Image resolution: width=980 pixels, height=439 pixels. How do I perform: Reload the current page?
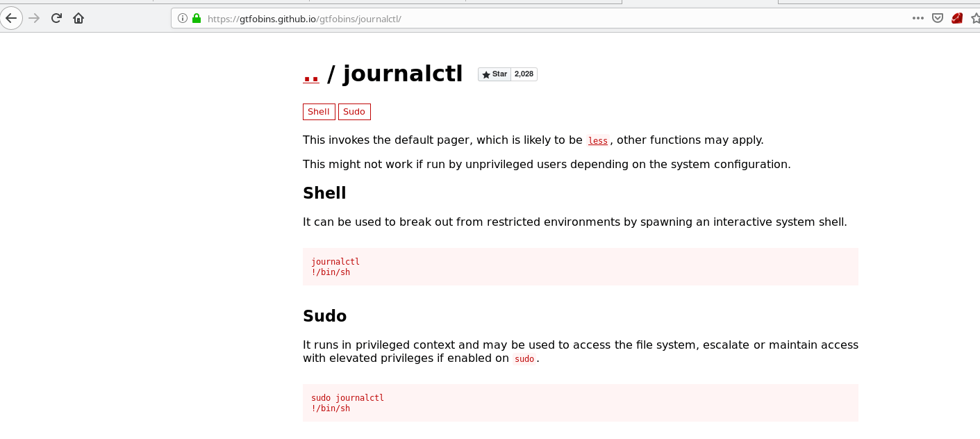coord(56,18)
